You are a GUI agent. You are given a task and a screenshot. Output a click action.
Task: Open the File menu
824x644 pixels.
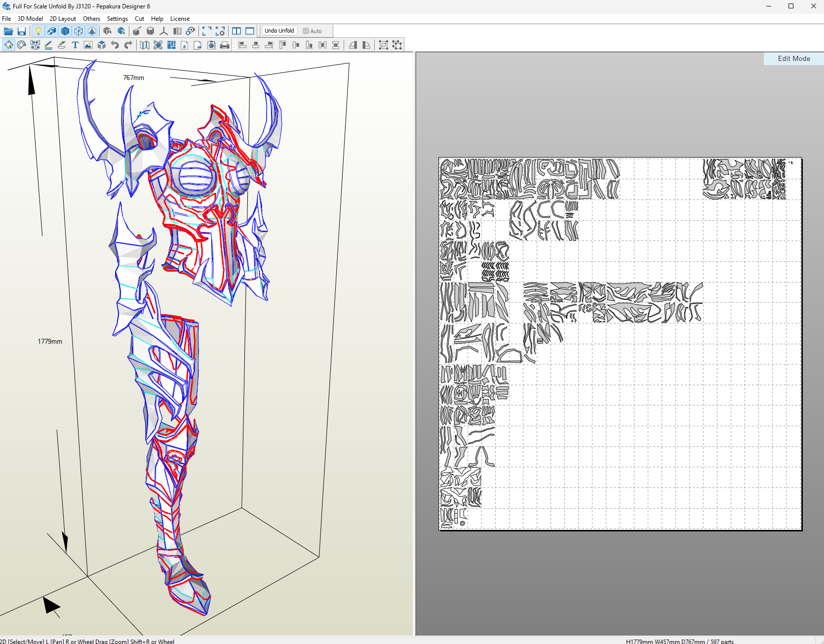pos(6,19)
